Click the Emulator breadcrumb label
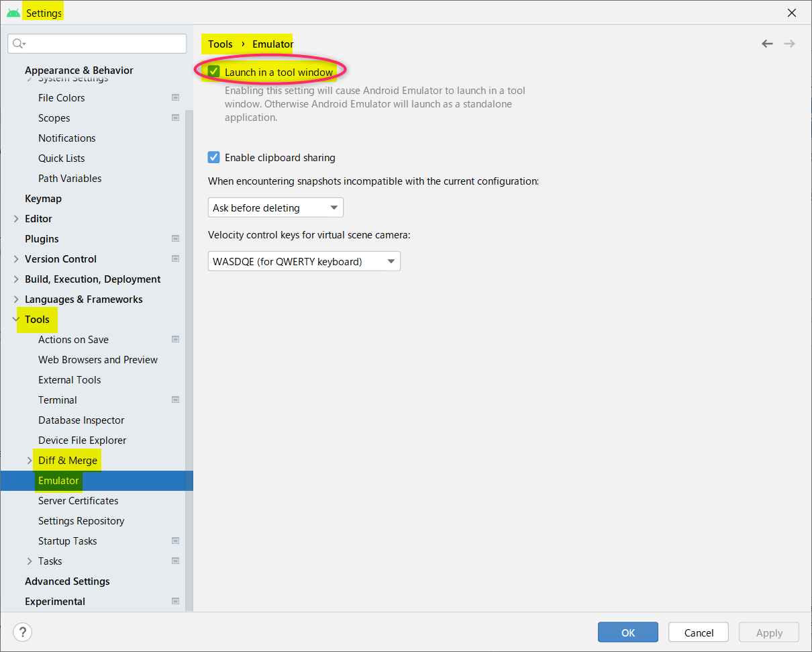Screen dimensions: 812x652 pos(272,44)
